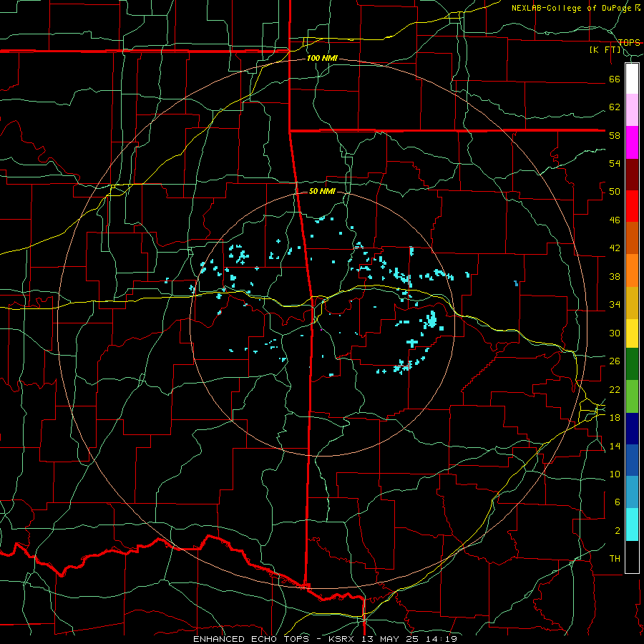Click the 'NEXLAB-College of DuPage' credit text
This screenshot has width=644, height=644.
click(571, 8)
